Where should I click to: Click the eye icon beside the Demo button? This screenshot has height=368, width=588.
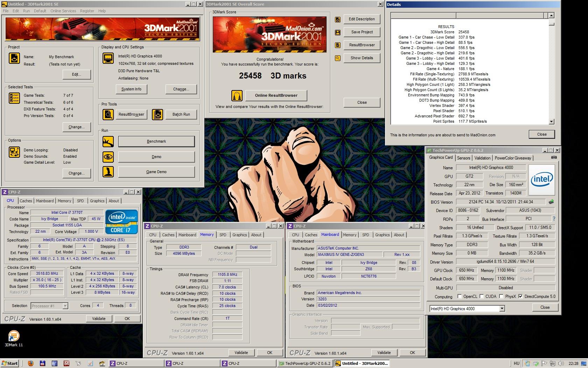click(108, 157)
